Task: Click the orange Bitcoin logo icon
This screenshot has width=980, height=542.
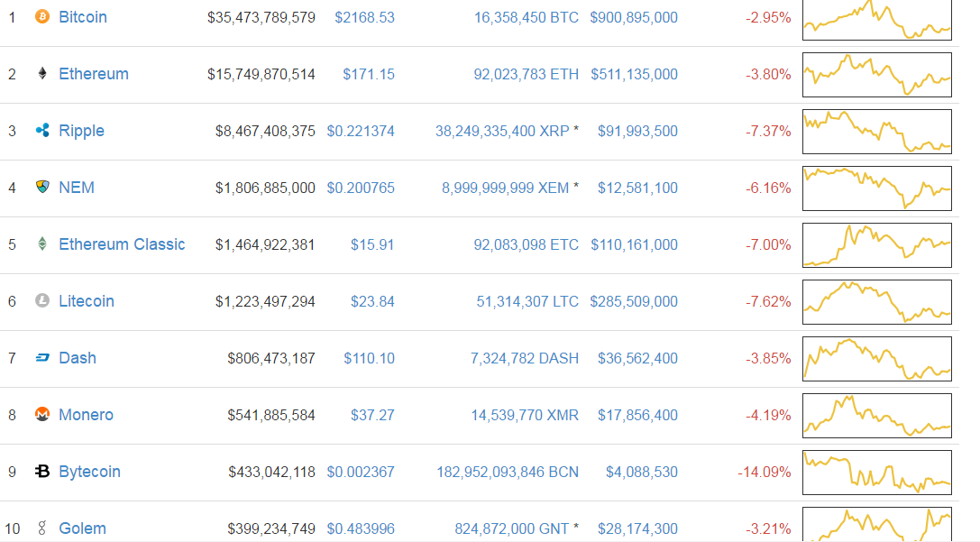Action: coord(41,17)
